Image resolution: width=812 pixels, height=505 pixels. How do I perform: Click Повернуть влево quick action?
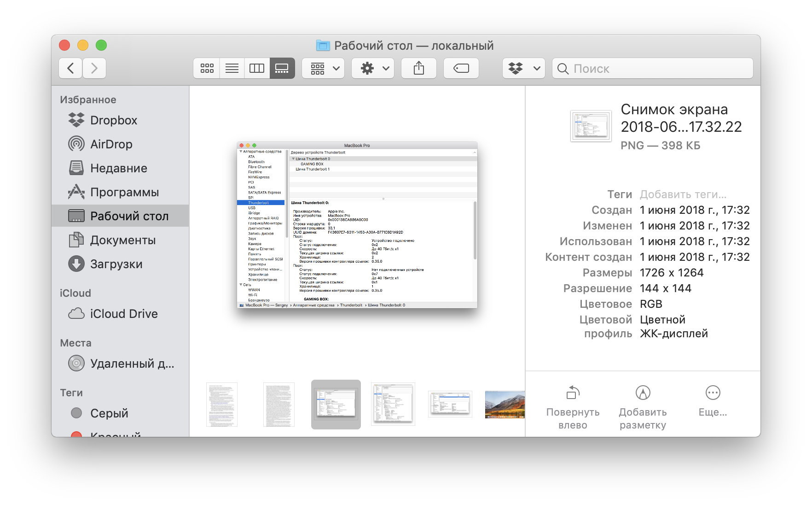point(573,408)
